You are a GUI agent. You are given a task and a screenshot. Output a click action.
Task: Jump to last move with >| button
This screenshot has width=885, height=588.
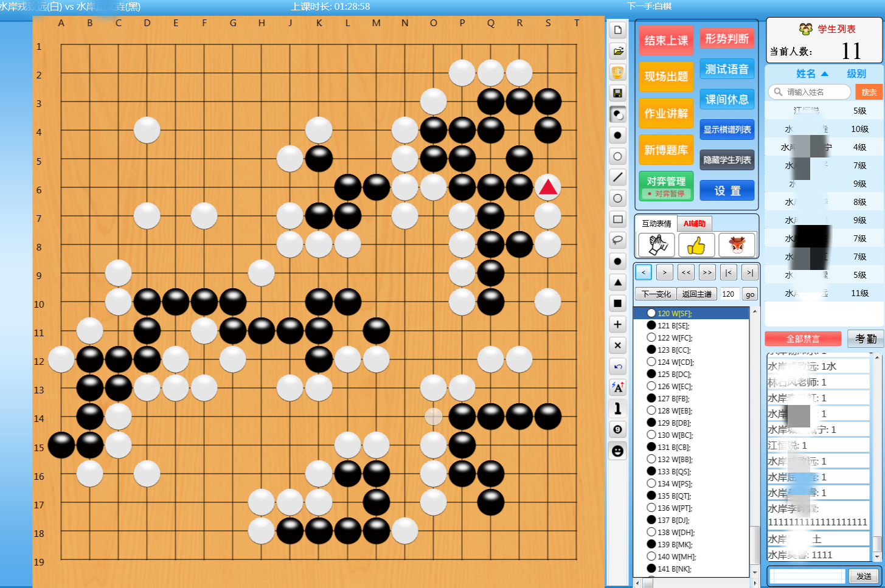point(749,272)
